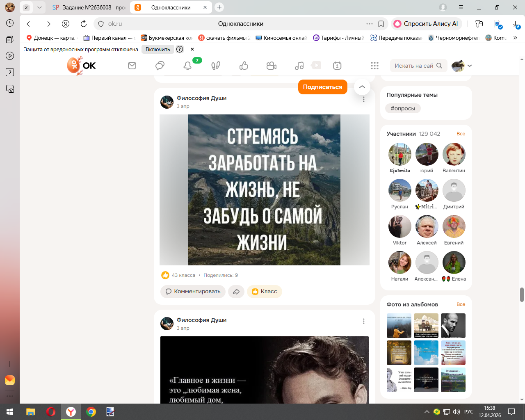Open Философия Души name on first post
Image resolution: width=525 pixels, height=420 pixels.
click(201, 98)
